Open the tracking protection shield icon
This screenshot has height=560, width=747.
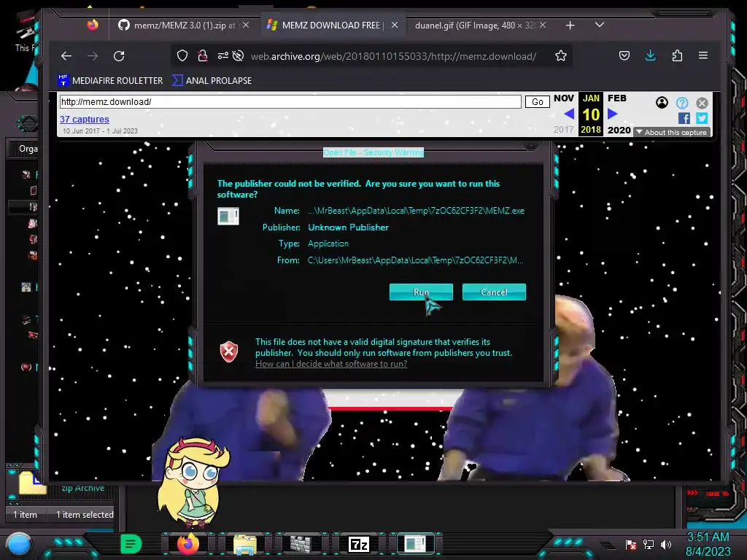[x=182, y=55]
